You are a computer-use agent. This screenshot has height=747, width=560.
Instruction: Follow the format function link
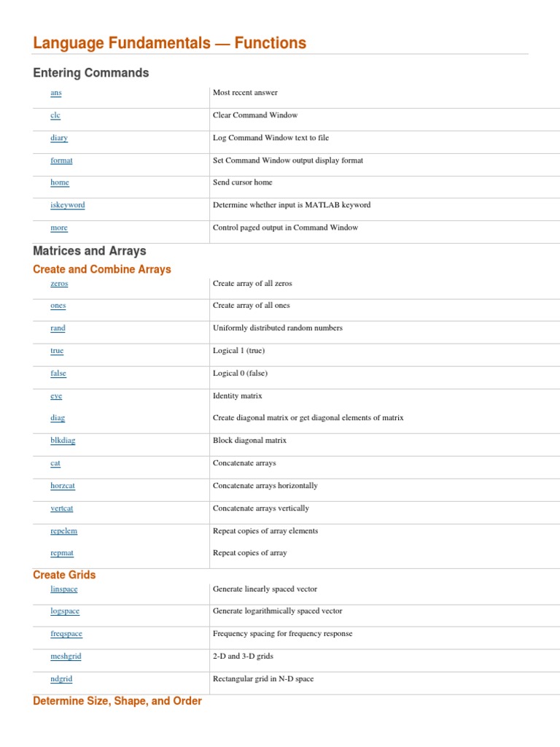(x=61, y=160)
